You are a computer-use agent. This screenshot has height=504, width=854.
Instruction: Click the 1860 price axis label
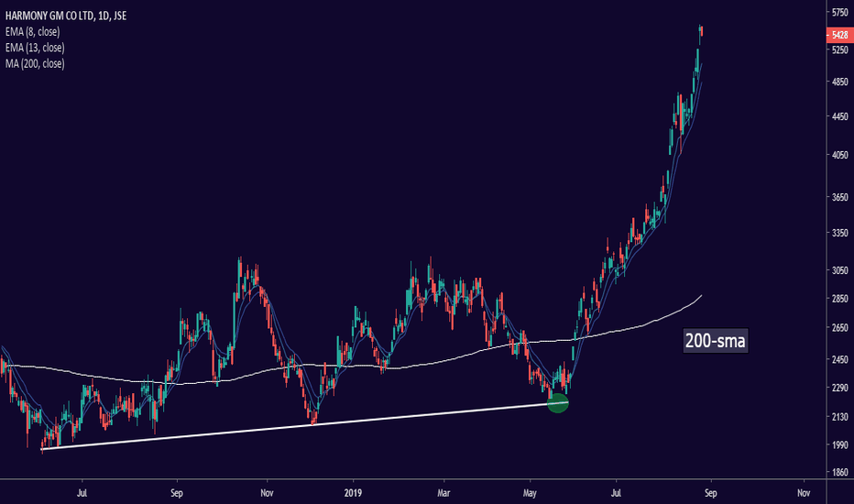click(x=840, y=473)
